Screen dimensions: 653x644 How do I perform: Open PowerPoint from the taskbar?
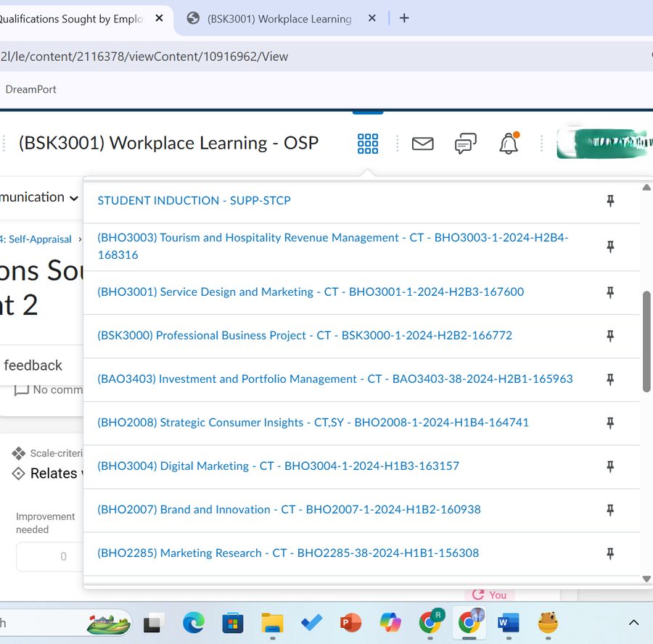(x=350, y=623)
